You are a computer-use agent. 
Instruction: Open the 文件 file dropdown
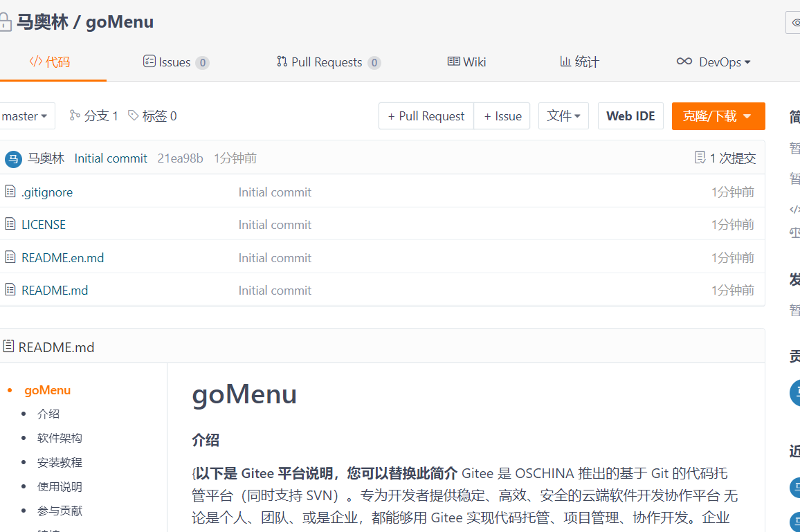563,116
